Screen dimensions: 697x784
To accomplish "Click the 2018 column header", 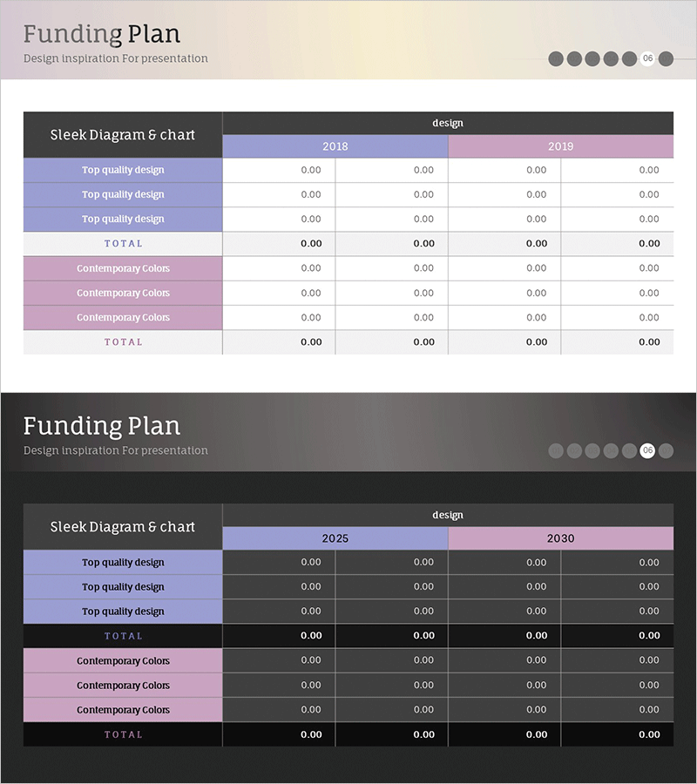I will [x=335, y=146].
